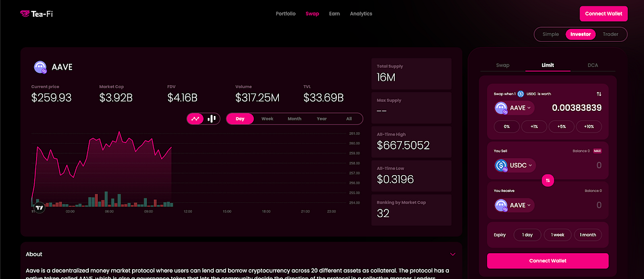
Task: Click the Tea-Fi logo
Action: click(x=37, y=14)
